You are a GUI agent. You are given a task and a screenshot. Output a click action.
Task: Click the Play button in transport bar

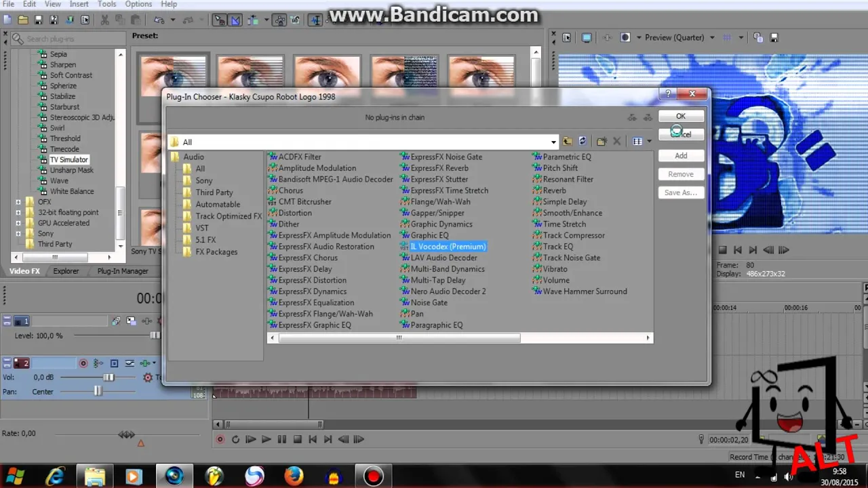tap(266, 439)
